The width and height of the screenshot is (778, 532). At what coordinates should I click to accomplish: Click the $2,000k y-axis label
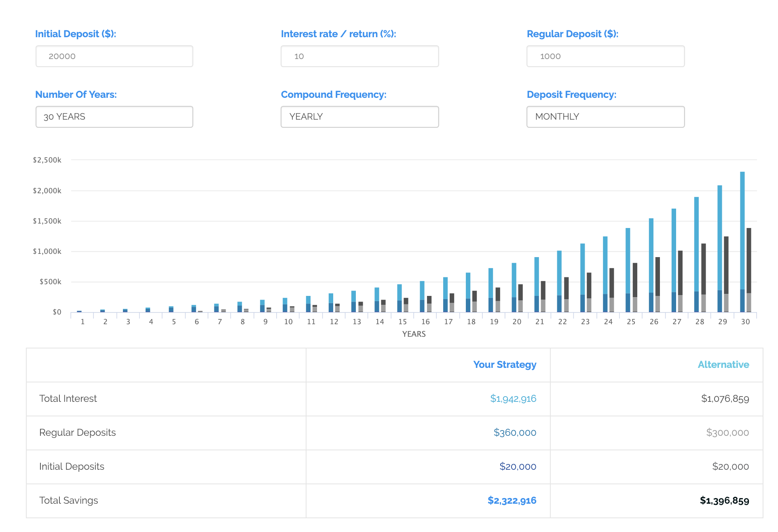pos(47,191)
